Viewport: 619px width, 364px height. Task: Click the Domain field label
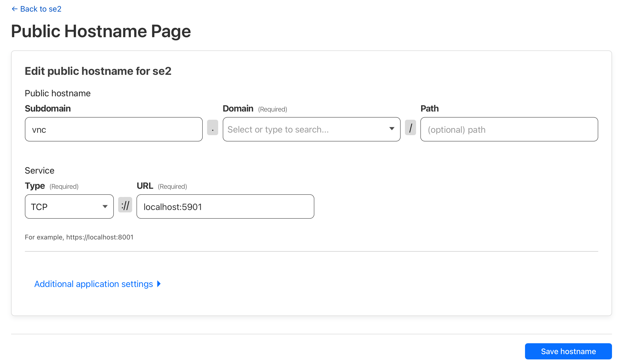(x=238, y=108)
